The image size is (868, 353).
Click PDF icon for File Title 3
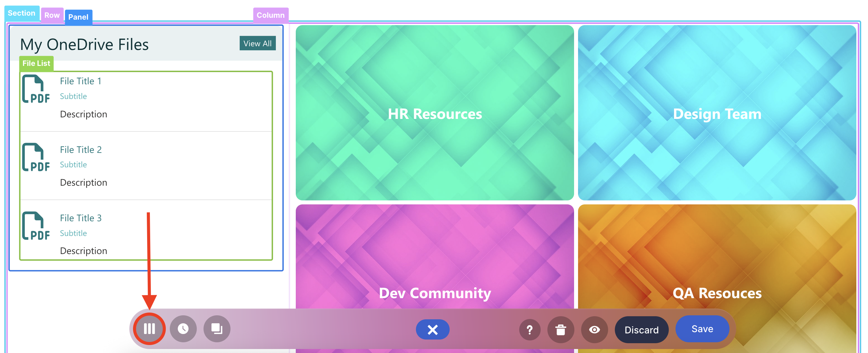[x=36, y=226]
